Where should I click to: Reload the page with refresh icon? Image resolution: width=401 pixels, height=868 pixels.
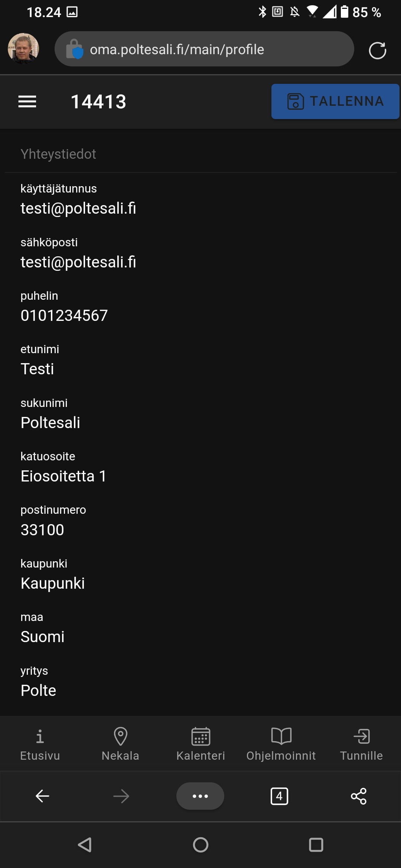(x=377, y=50)
